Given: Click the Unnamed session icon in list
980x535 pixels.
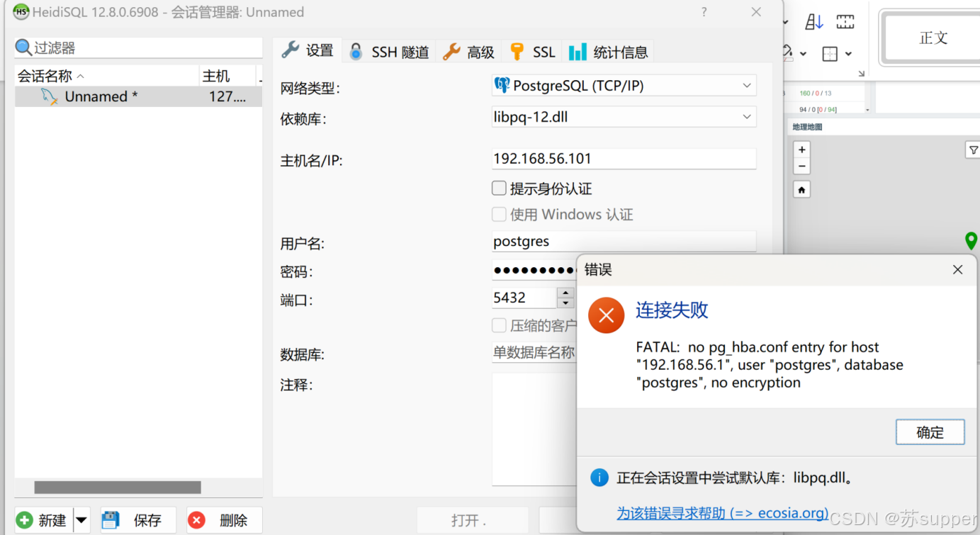Looking at the screenshot, I should (x=49, y=96).
